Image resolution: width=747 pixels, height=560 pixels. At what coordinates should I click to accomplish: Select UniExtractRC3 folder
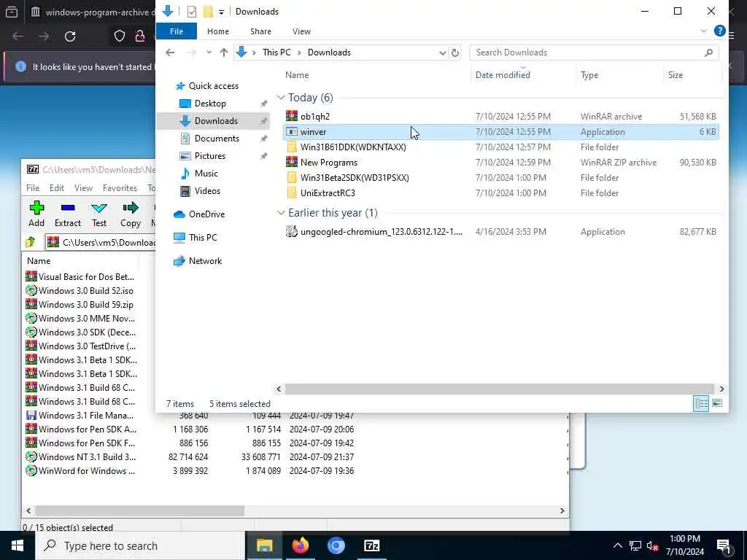(x=328, y=192)
